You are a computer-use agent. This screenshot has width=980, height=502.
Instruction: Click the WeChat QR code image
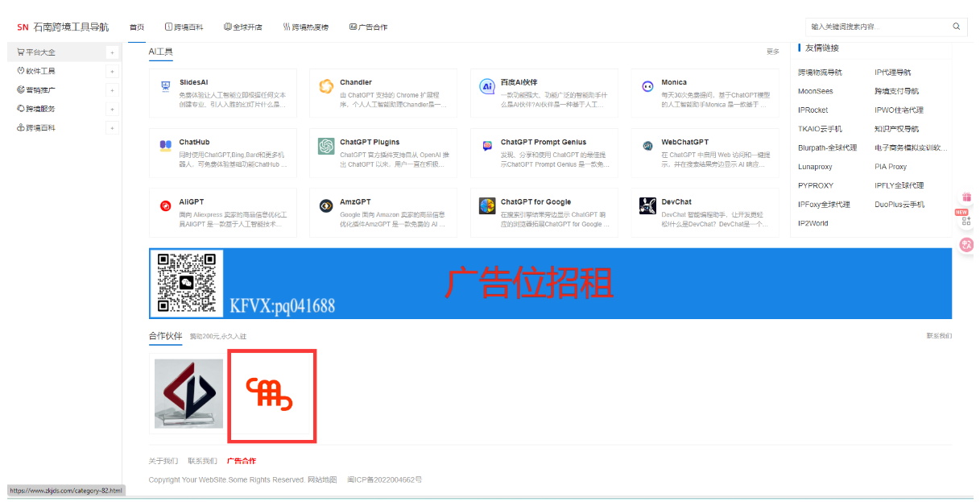(187, 283)
